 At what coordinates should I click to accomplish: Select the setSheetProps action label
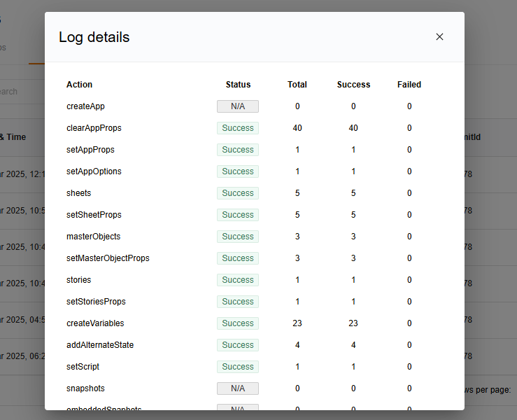[94, 215]
